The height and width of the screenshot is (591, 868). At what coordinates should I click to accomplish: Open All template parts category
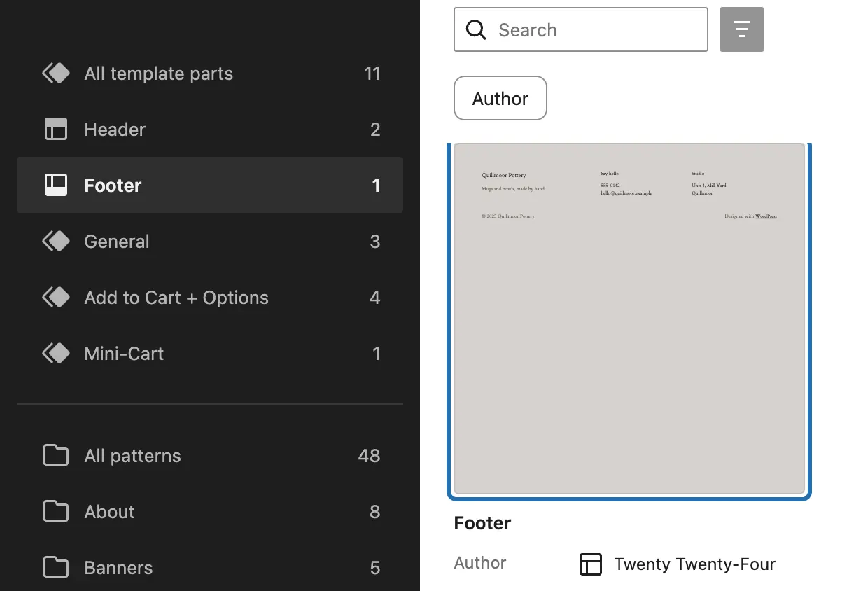(210, 74)
